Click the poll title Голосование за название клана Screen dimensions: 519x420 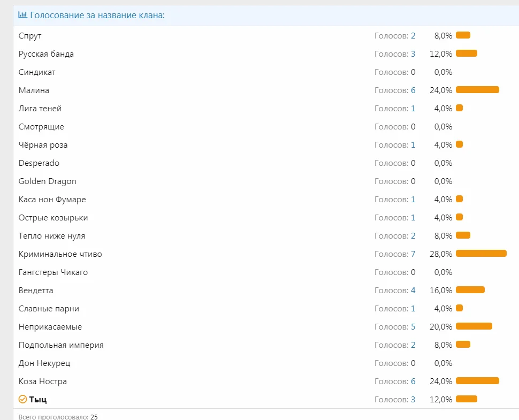pyautogui.click(x=97, y=15)
